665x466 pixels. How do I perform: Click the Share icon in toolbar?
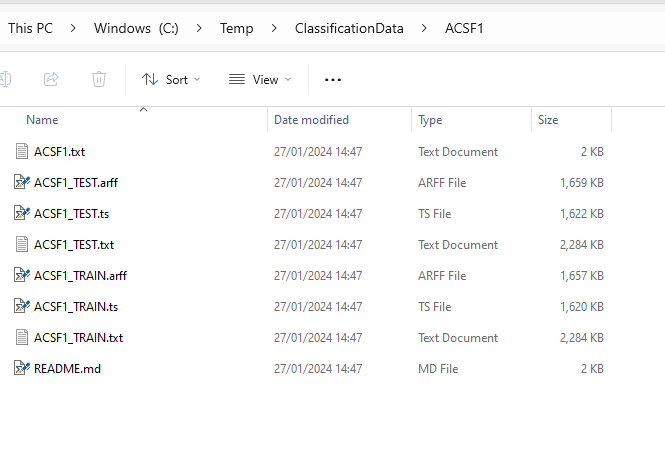(x=51, y=79)
